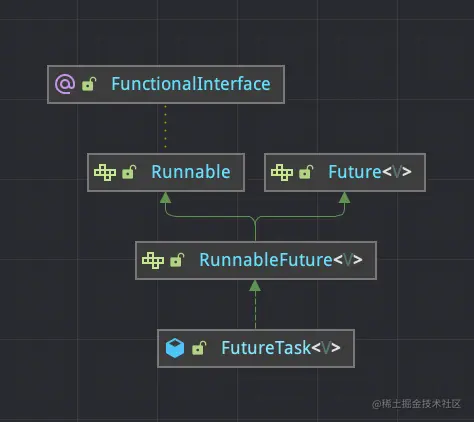Screen dimensions: 474x422
Task: Select the Runnable node label
Action: 191,172
